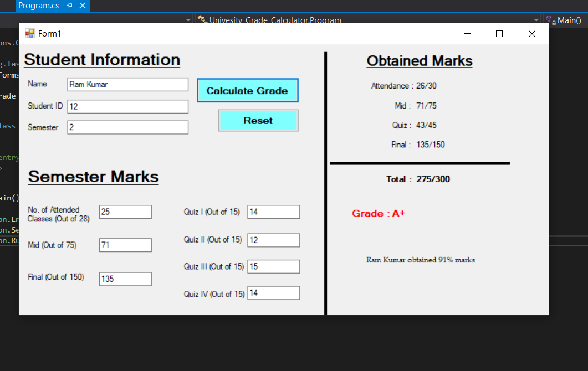
Task: Click the Name input field showing Ram Kumar
Action: click(x=127, y=84)
